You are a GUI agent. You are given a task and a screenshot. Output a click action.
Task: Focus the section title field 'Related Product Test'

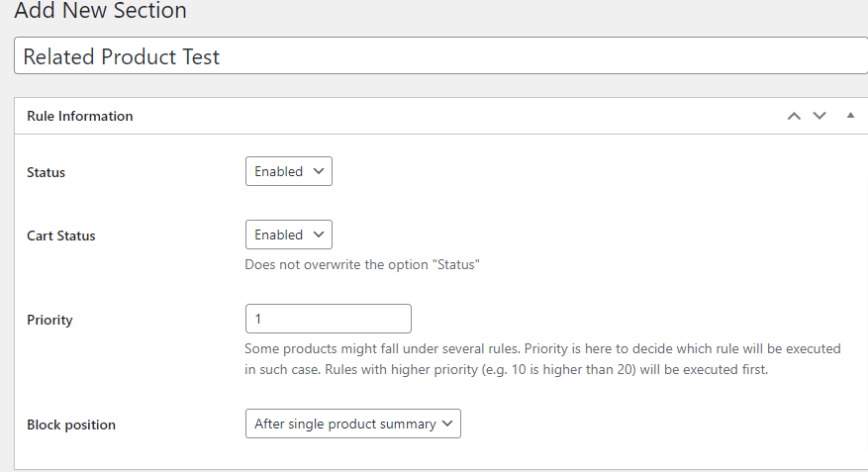(x=440, y=56)
